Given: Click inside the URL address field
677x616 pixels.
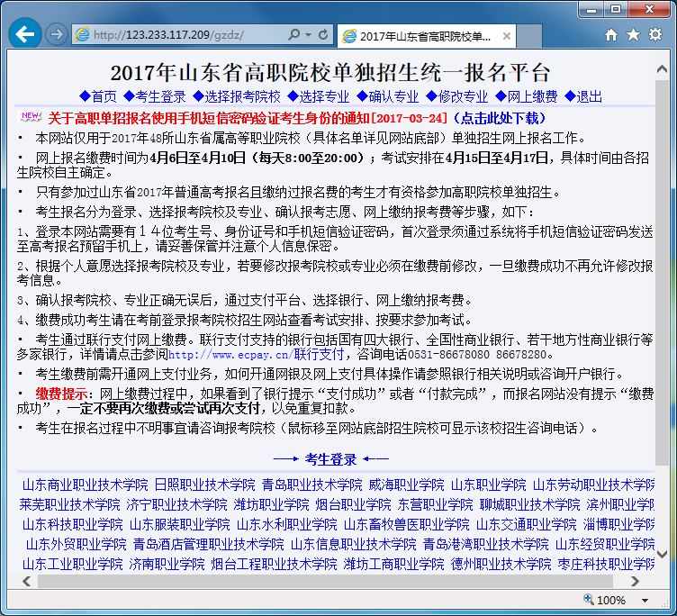Looking at the screenshot, I should click(x=180, y=35).
